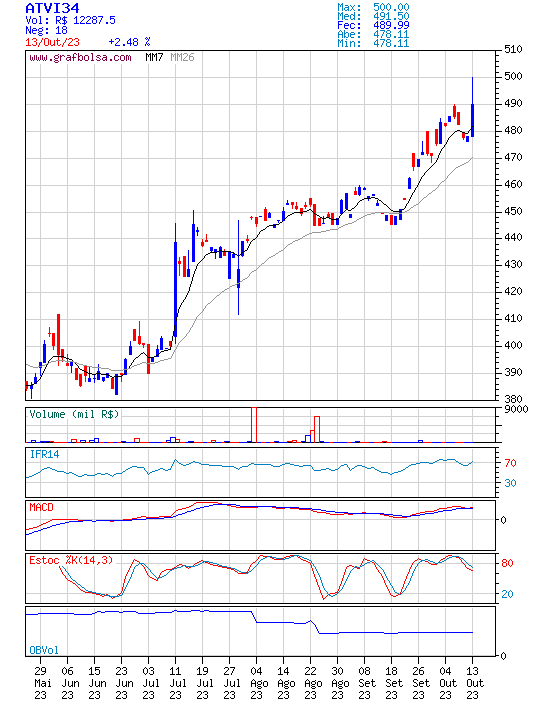Click the 04 Ago 23 axis date
This screenshot has height=720, width=545.
click(256, 683)
